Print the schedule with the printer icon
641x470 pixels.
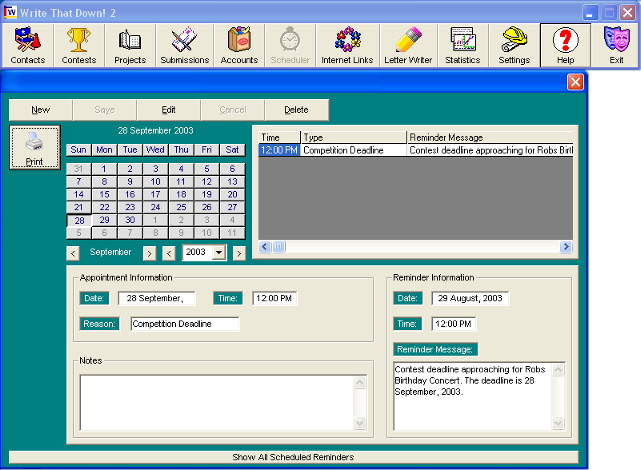(x=35, y=148)
